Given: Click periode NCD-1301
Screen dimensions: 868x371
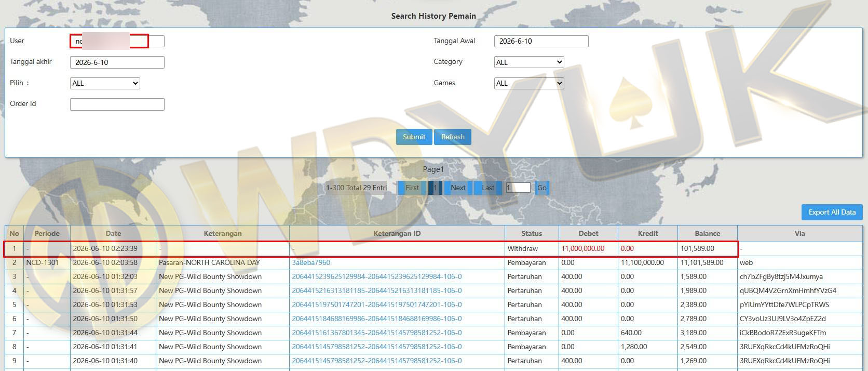Looking at the screenshot, I should pos(42,262).
